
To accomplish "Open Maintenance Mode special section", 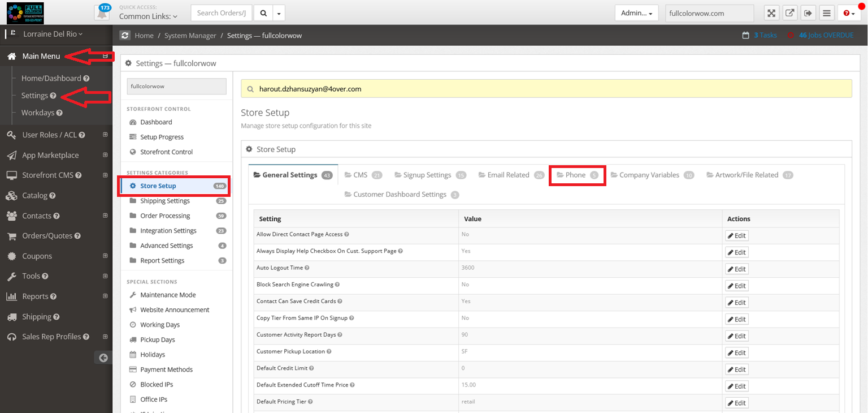I will pyautogui.click(x=168, y=295).
